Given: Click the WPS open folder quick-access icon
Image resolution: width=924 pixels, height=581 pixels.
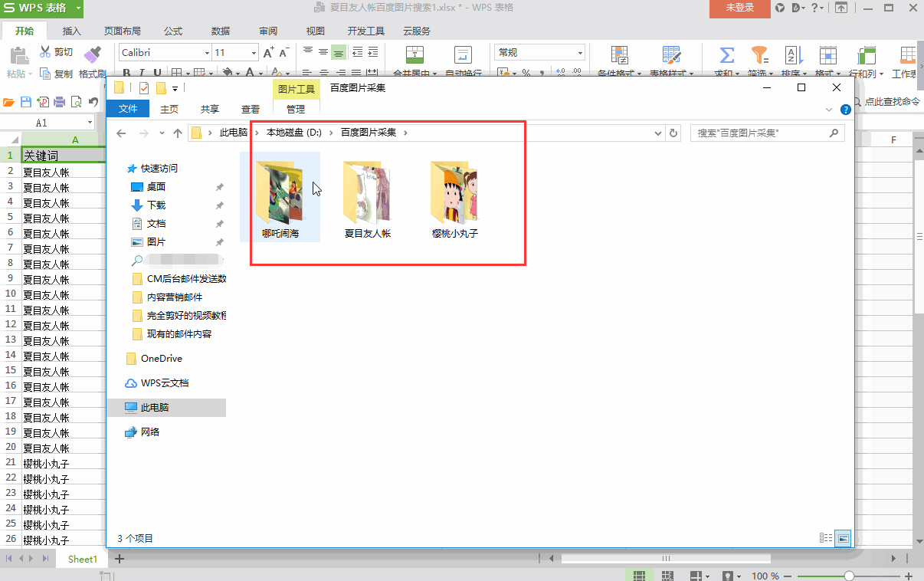Looking at the screenshot, I should (9, 101).
